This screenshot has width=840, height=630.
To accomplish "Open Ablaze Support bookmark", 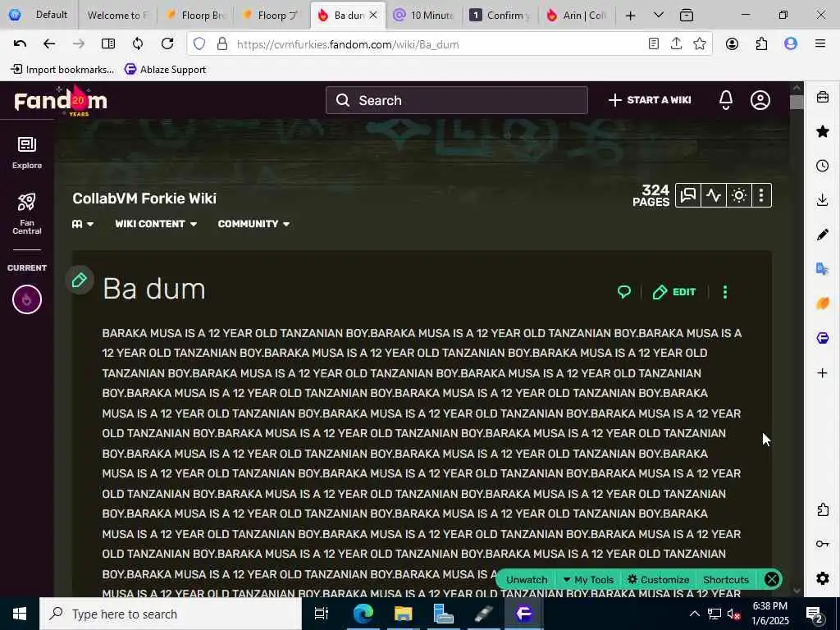I will pos(165,69).
